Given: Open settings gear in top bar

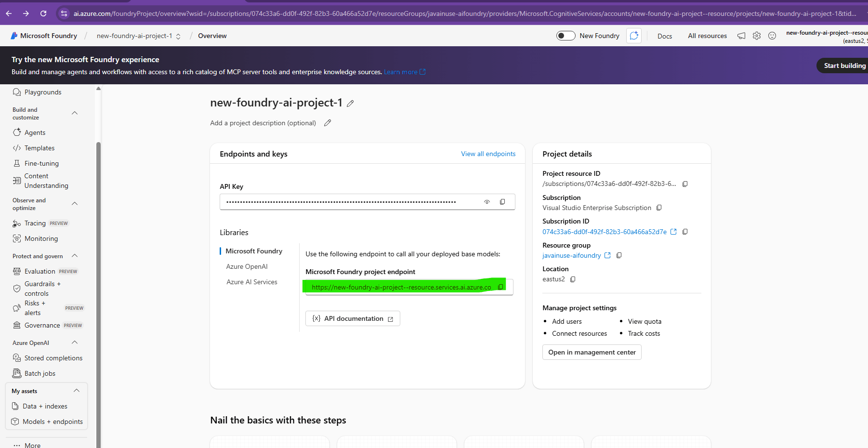Looking at the screenshot, I should point(757,36).
